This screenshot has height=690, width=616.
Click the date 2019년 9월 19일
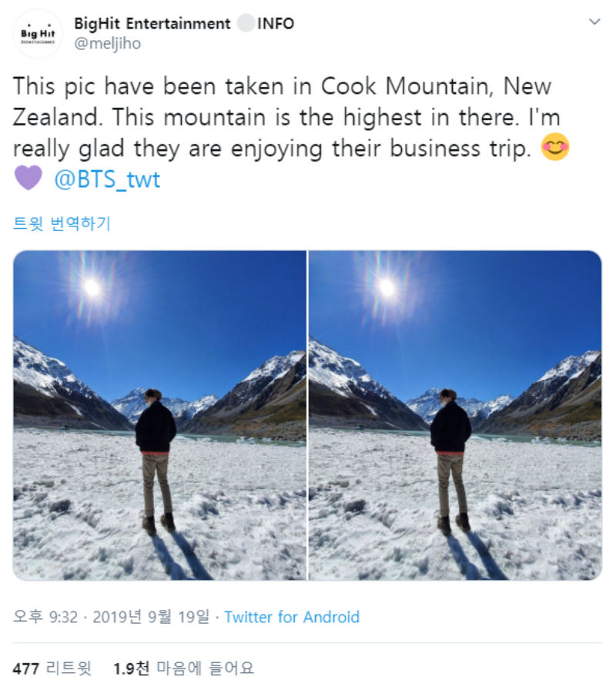[152, 617]
